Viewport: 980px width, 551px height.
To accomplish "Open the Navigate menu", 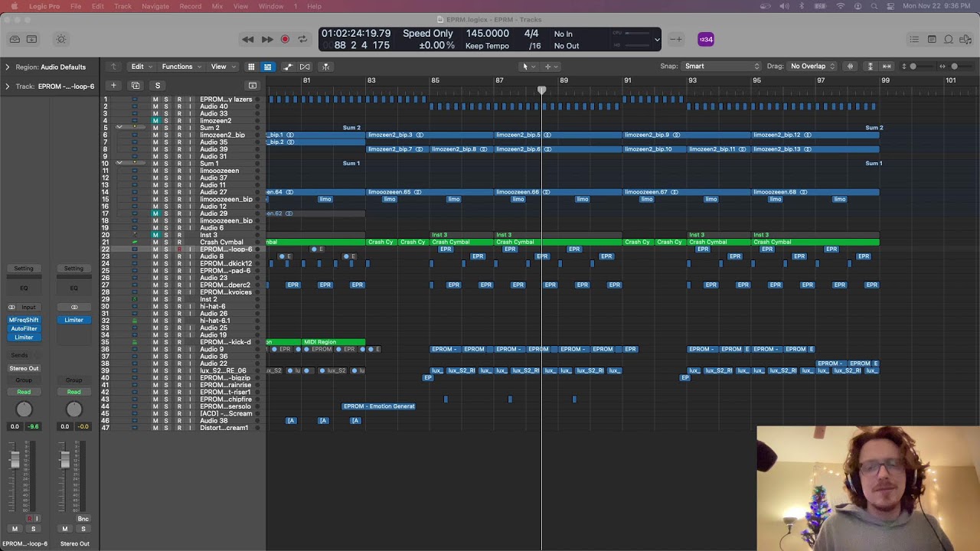I will tap(155, 6).
